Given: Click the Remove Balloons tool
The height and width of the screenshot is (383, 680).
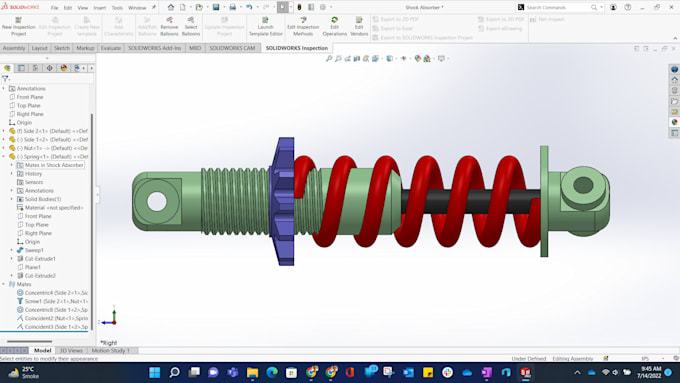Looking at the screenshot, I should point(169,27).
